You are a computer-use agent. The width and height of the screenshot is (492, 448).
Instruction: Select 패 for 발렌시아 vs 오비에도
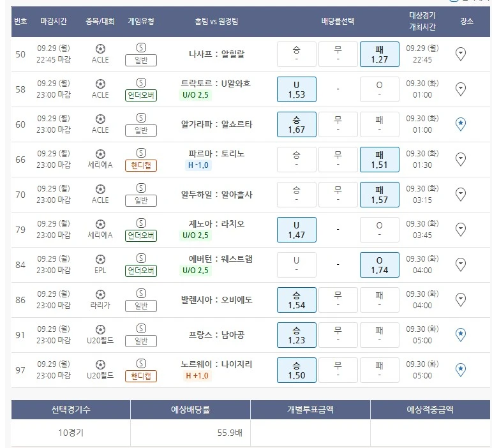click(x=379, y=299)
